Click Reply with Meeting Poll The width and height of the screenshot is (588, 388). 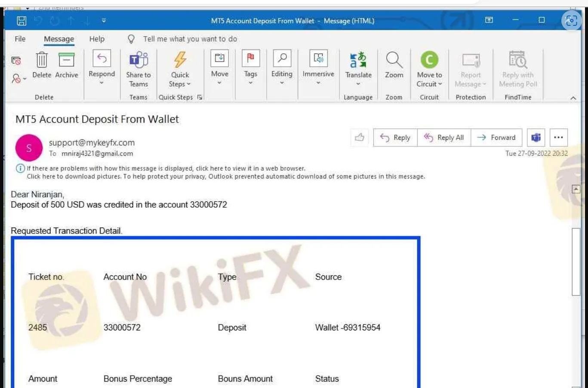point(518,69)
